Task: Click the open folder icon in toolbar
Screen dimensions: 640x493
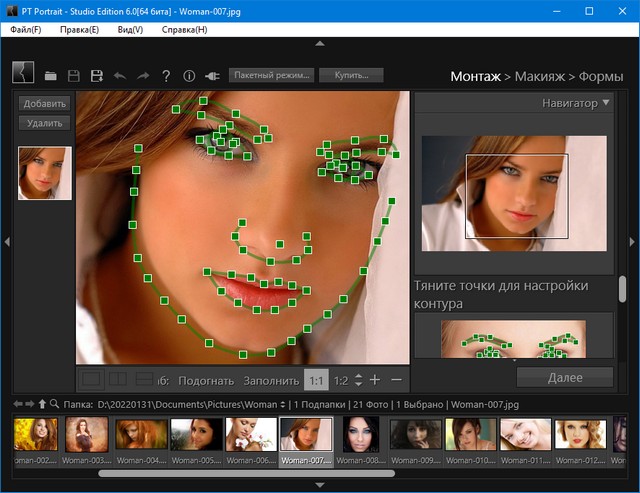Action: point(50,76)
